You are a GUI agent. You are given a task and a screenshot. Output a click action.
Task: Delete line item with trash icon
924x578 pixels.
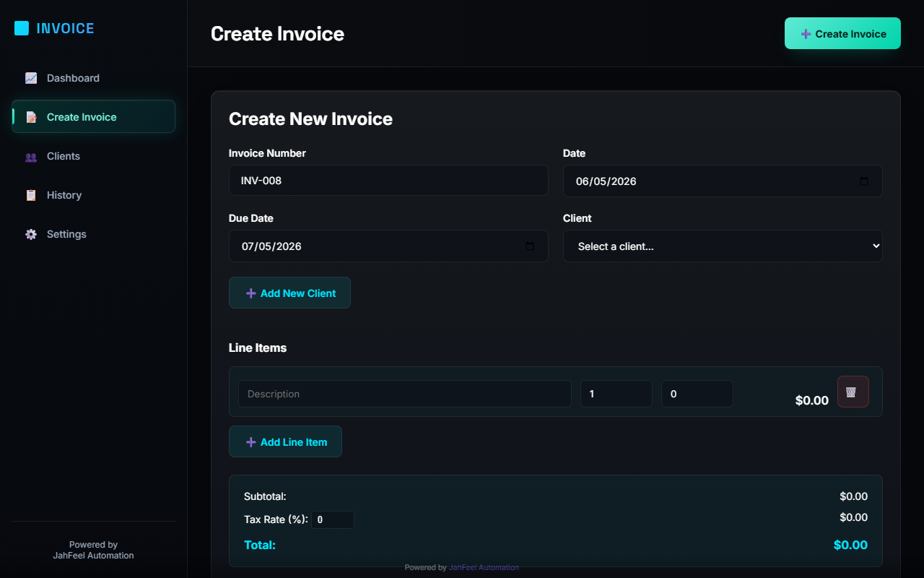tap(853, 392)
